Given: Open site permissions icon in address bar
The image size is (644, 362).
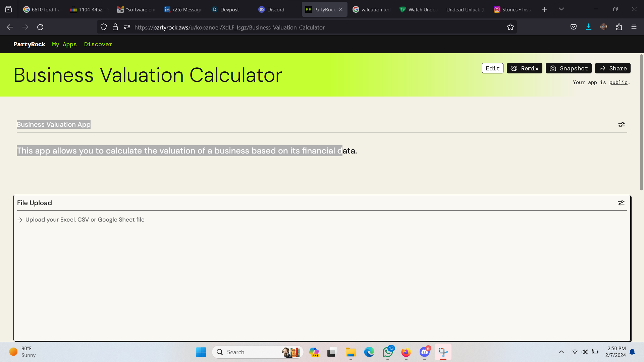Looking at the screenshot, I should point(127,27).
